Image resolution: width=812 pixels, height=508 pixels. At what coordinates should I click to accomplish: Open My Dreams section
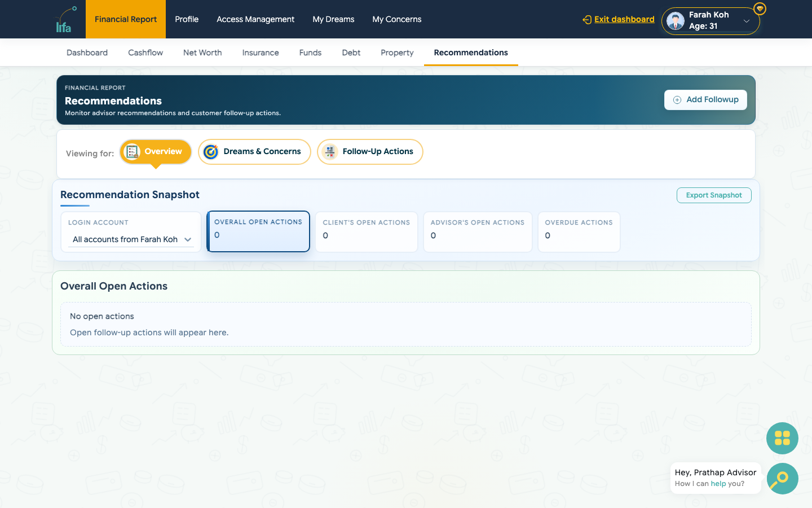click(x=333, y=19)
